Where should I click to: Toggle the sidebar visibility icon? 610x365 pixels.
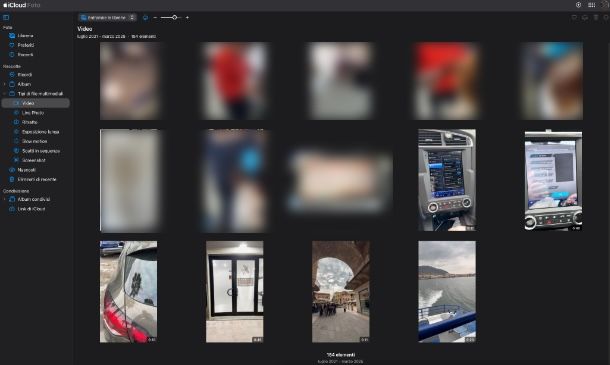click(6, 18)
